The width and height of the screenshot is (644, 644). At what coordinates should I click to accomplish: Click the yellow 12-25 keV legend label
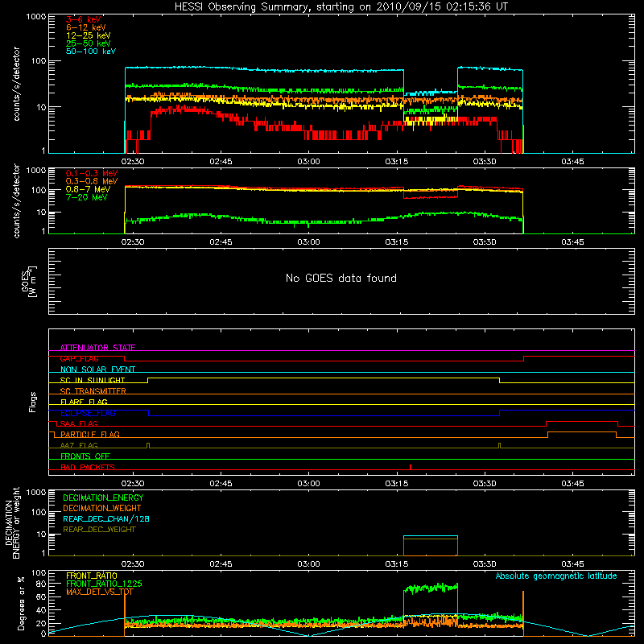[89, 35]
